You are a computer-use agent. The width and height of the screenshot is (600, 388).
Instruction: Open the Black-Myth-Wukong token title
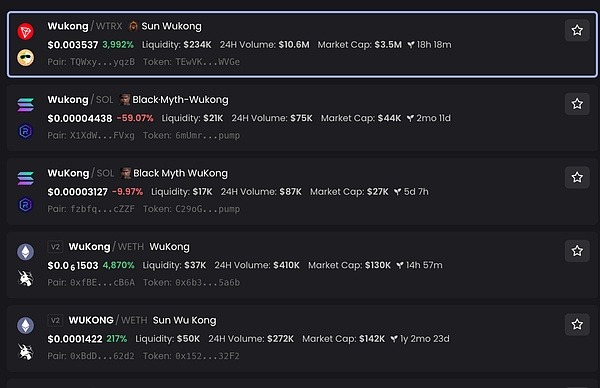(180, 99)
